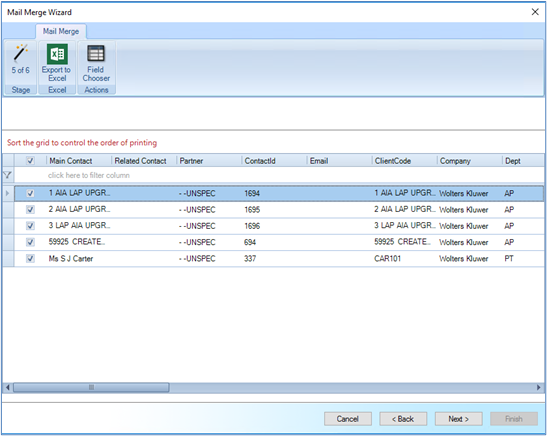Click Wolters Kluwer in the 1694 row
Screen dimensions: 547x436
[x=464, y=193]
